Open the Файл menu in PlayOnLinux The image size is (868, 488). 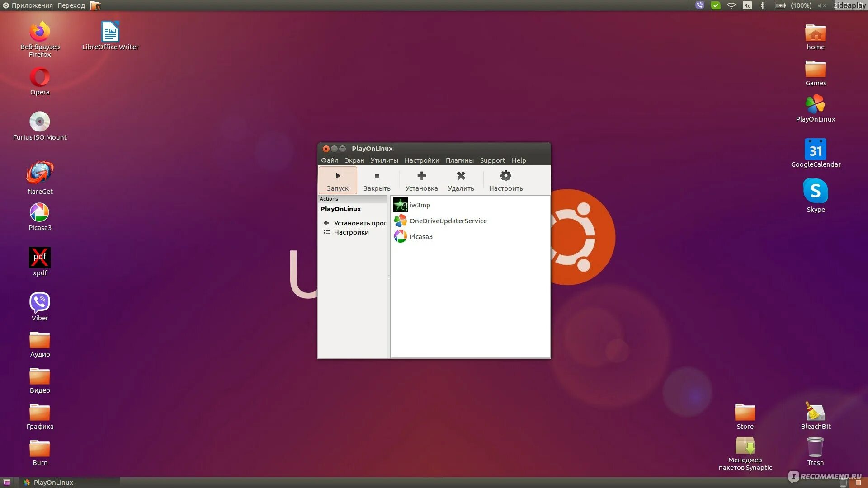(330, 160)
